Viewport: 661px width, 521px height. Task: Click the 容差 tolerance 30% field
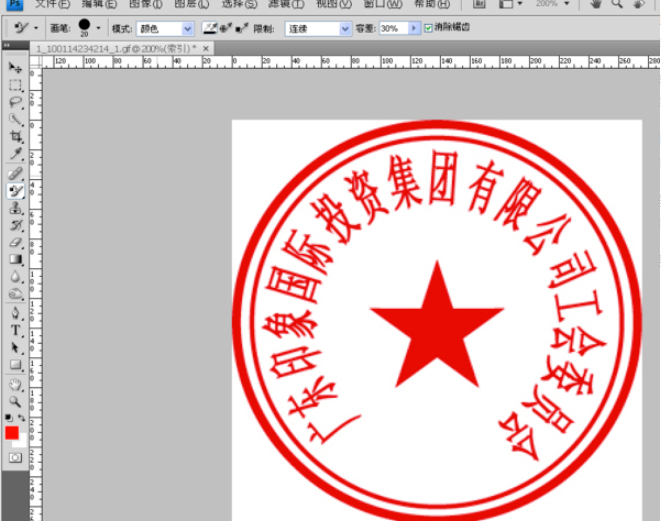pos(394,29)
